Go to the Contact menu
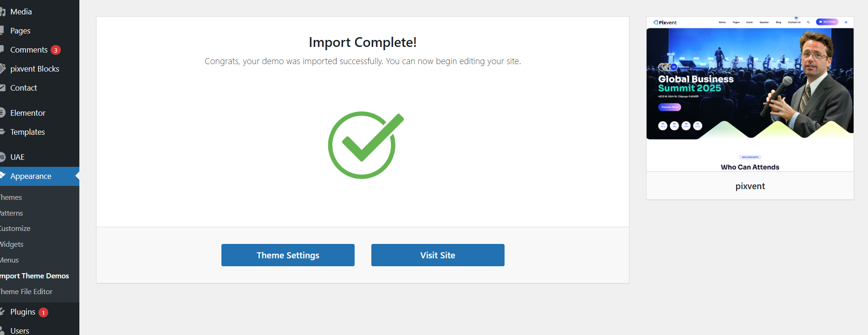 tap(24, 88)
